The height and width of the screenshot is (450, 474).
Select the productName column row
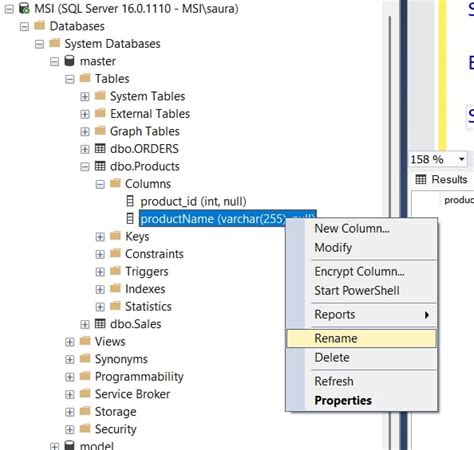228,219
